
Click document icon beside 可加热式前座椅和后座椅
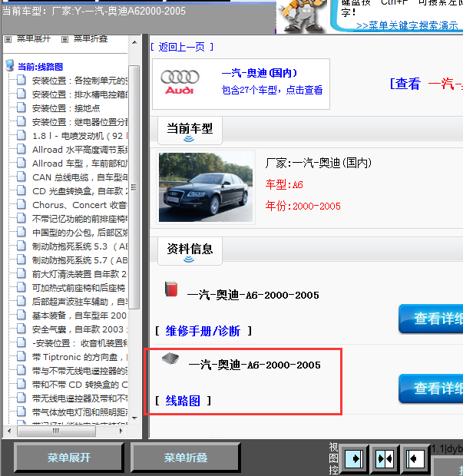pyautogui.click(x=21, y=286)
